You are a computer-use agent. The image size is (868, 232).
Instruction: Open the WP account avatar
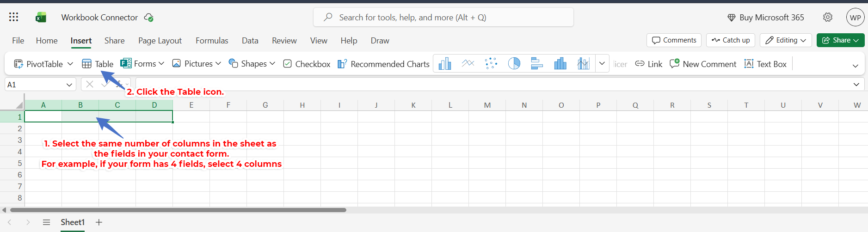click(855, 18)
